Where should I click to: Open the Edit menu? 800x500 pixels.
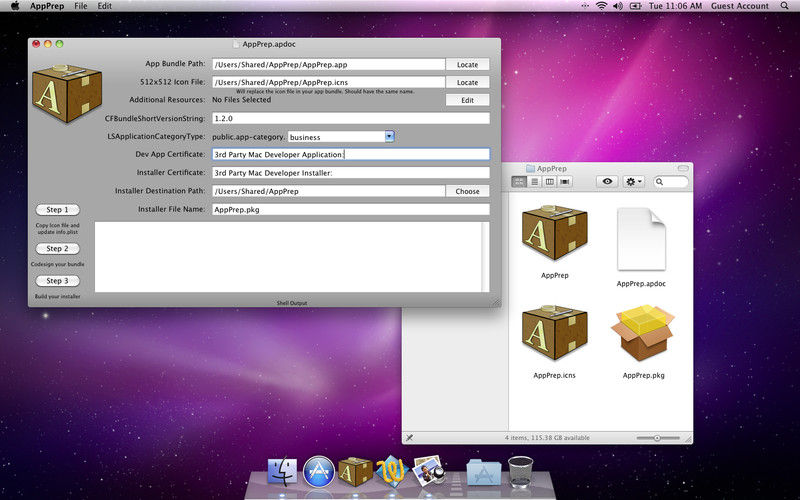(x=105, y=6)
